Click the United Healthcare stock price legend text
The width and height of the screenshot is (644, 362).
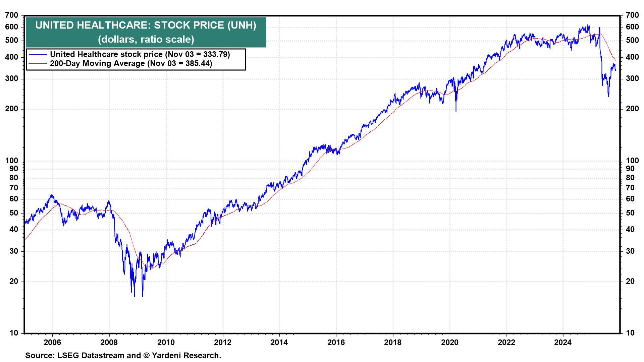click(x=140, y=54)
